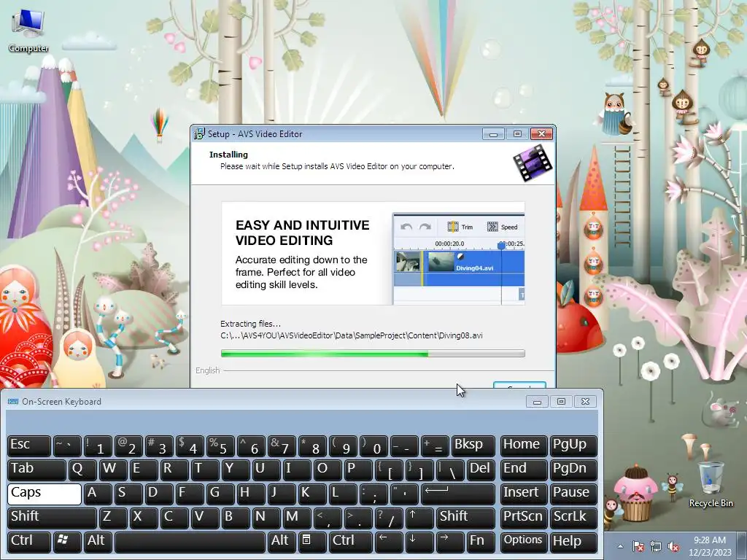Click the spacebar key
Screen dimensions: 747x560
(190, 542)
